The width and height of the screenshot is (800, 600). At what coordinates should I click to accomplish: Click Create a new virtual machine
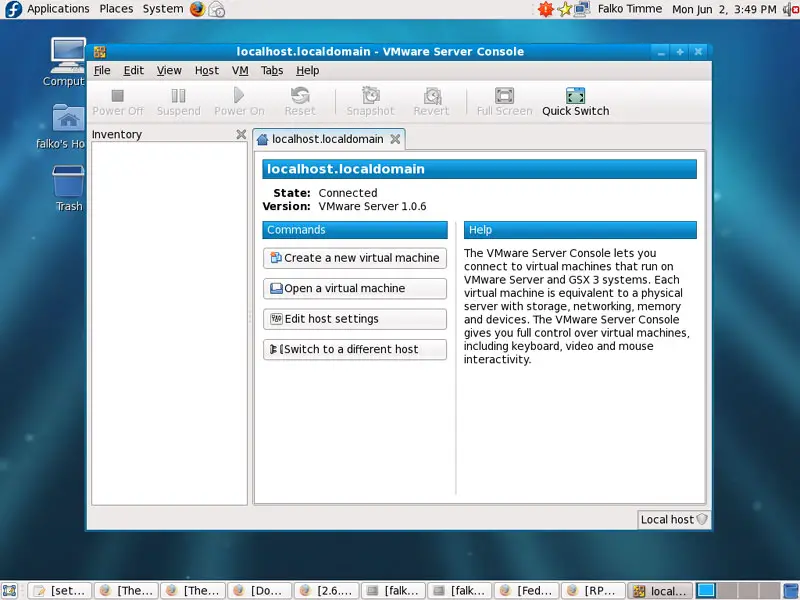coord(355,258)
